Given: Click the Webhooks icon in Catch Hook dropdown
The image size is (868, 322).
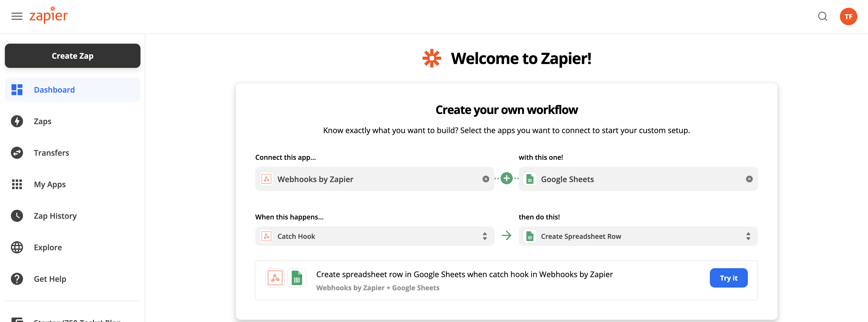Looking at the screenshot, I should click(266, 236).
